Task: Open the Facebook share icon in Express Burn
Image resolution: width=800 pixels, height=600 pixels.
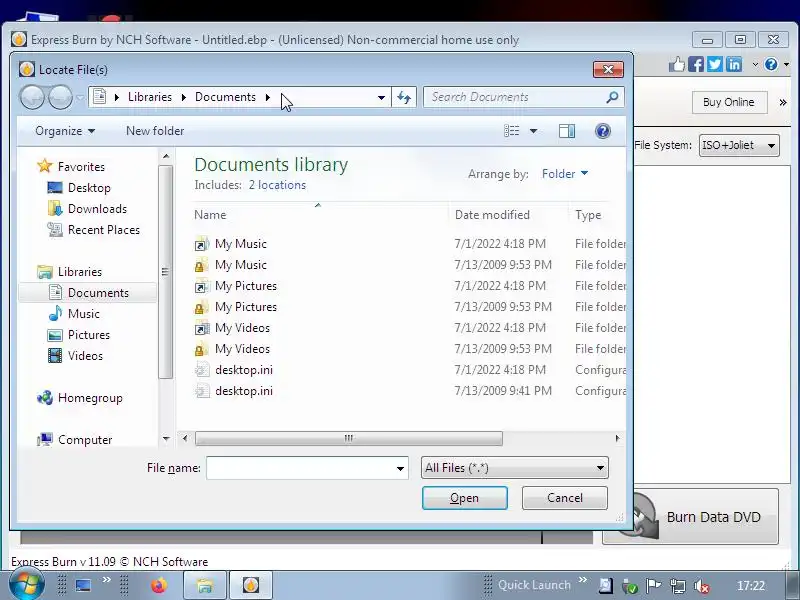Action: 696,64
